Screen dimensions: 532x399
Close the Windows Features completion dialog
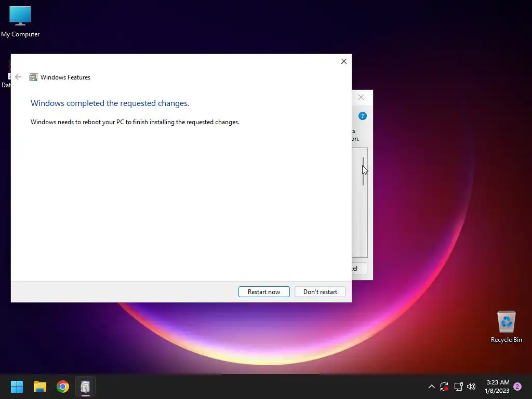344,61
